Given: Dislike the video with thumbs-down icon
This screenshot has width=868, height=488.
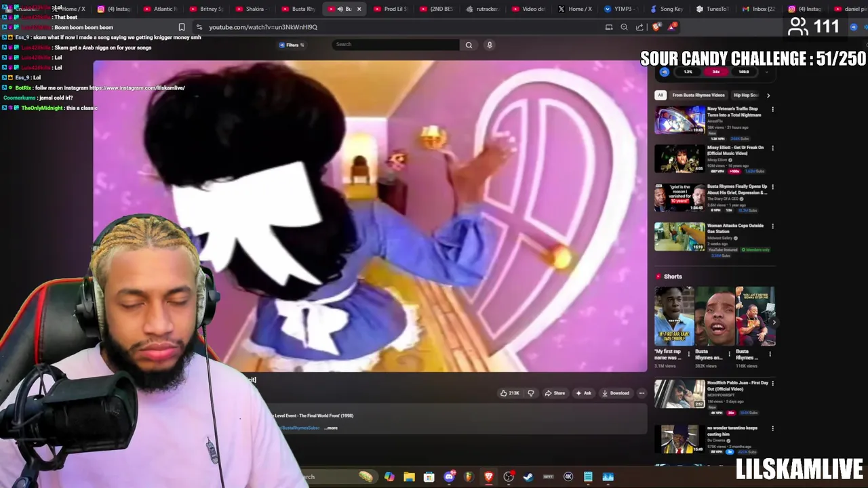Looking at the screenshot, I should [531, 393].
